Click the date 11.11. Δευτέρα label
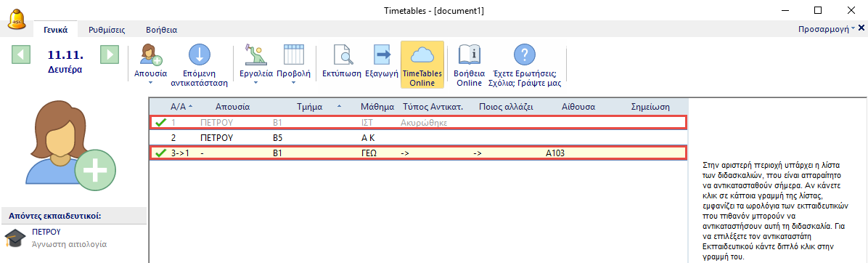This screenshot has height=263, width=868. 65,62
